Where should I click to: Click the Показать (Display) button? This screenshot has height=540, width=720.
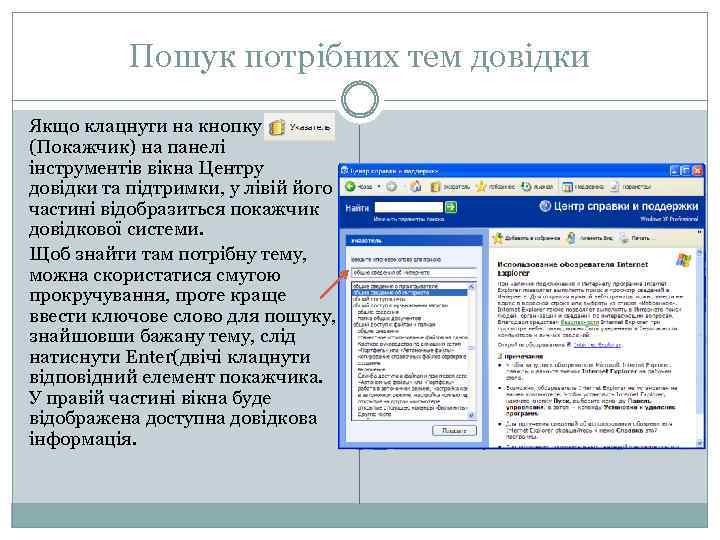(x=454, y=431)
